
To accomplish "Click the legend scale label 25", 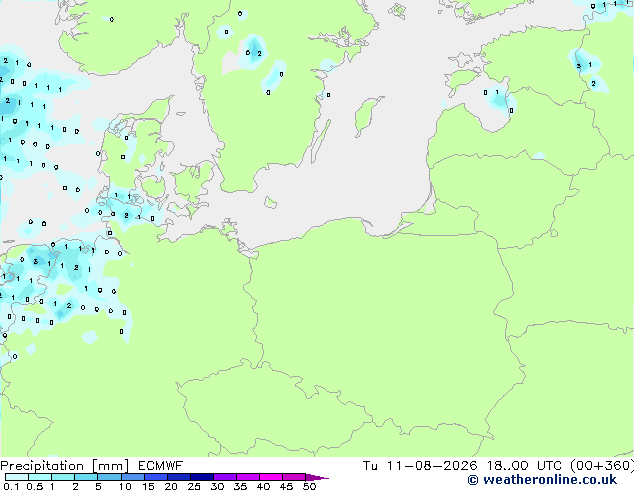I will point(194,486).
